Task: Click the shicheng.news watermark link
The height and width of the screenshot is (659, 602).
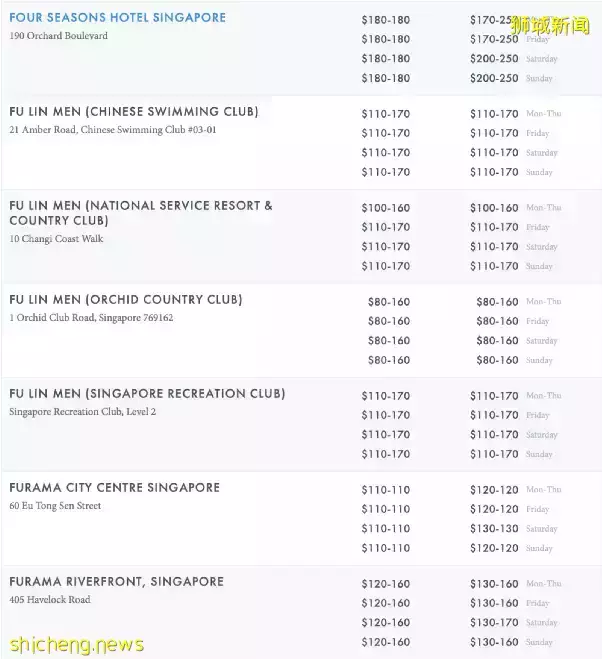Action: tap(73, 644)
